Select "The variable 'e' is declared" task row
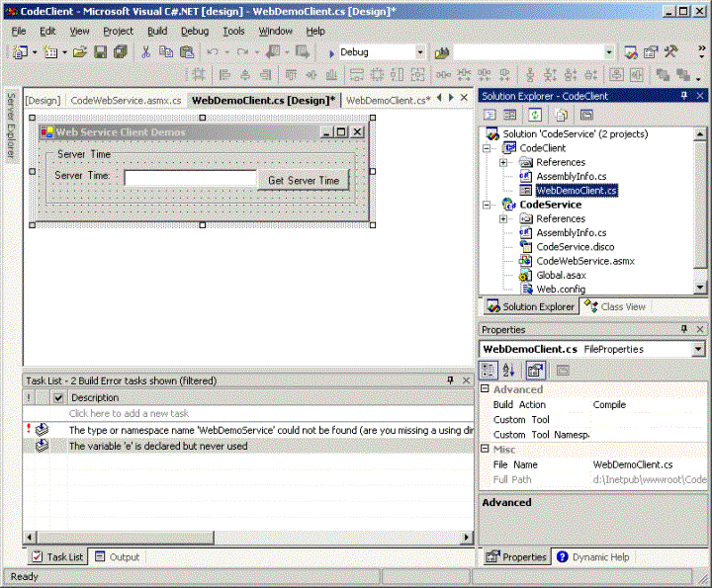The width and height of the screenshot is (712, 588). 248,446
